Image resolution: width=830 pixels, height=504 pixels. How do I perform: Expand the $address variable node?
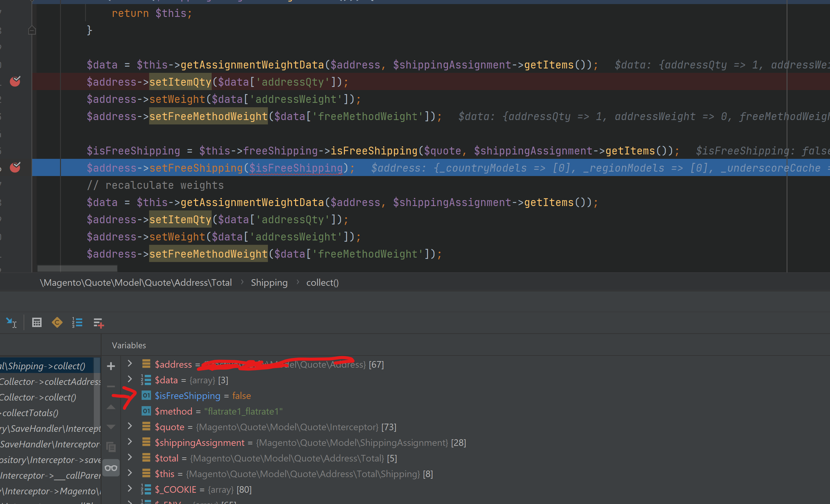pyautogui.click(x=130, y=364)
